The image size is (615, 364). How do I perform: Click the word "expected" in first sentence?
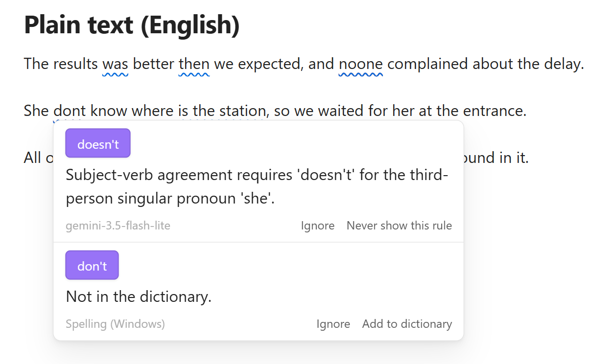(x=269, y=64)
